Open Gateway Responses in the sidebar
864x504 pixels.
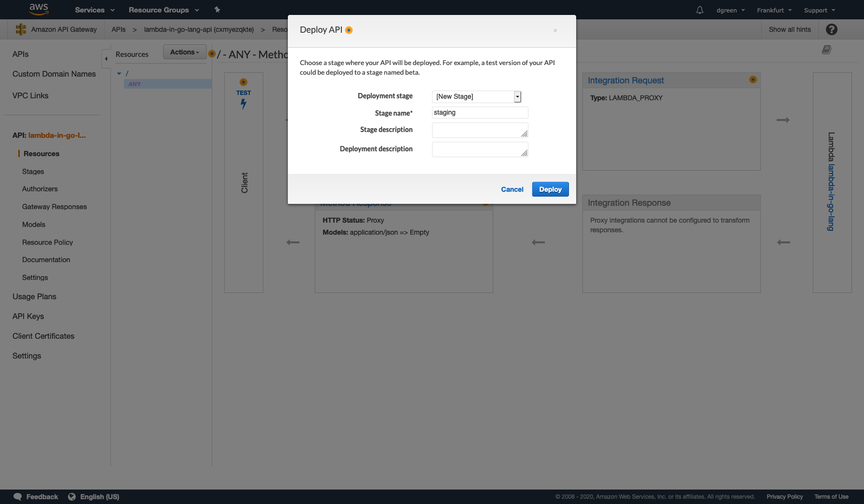pyautogui.click(x=54, y=207)
